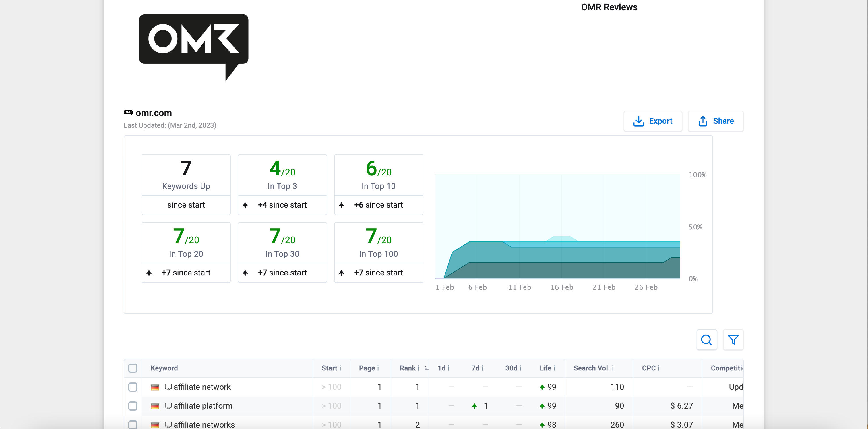Viewport: 868px width, 429px height.
Task: Open the keyword filter funnel
Action: click(733, 340)
